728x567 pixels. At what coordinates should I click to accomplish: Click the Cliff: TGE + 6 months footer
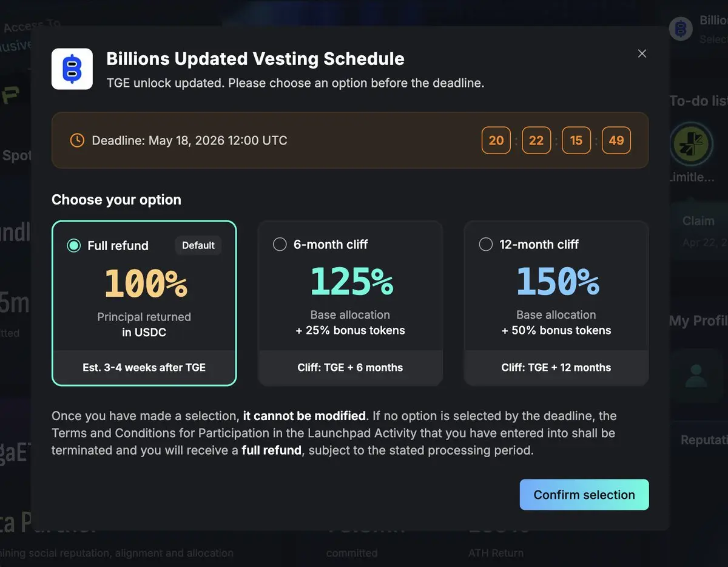351,367
